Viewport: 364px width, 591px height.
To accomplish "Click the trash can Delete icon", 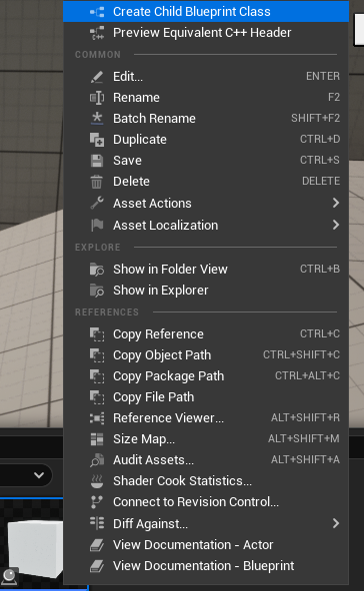I will click(97, 182).
